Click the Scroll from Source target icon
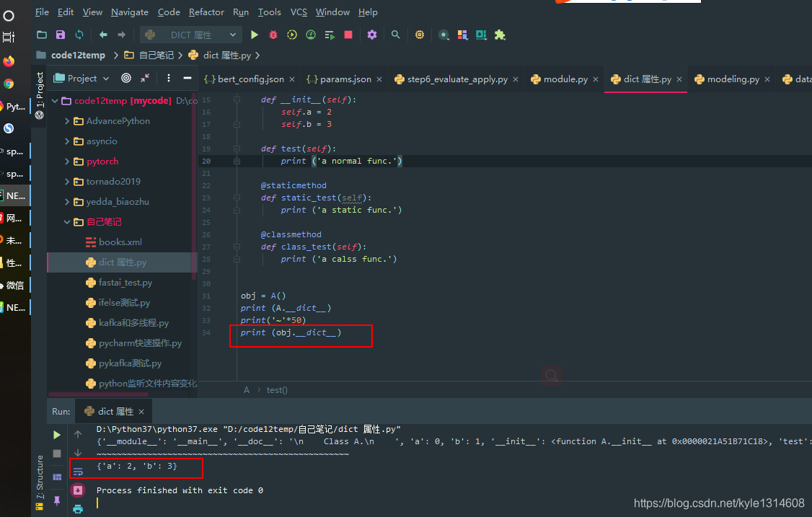This screenshot has height=517, width=812. click(x=126, y=78)
